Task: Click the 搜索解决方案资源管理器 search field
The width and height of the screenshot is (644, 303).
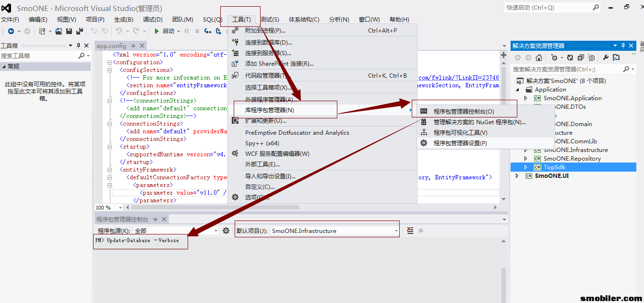Action: (566, 70)
